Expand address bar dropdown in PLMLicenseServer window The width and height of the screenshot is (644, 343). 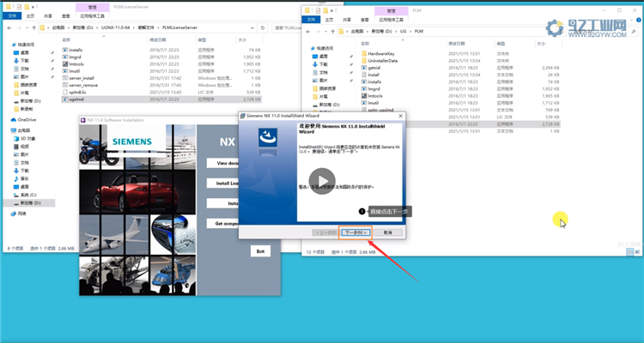click(x=252, y=28)
